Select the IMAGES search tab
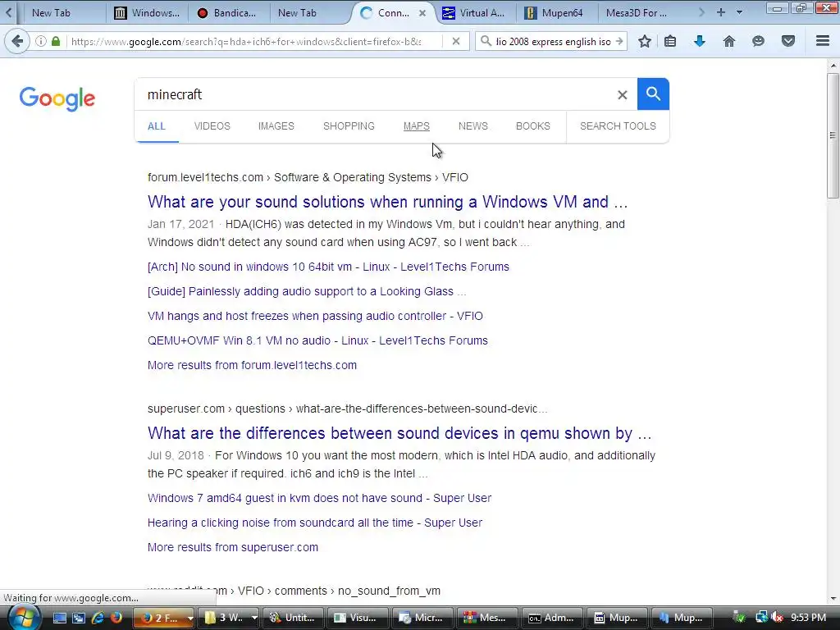The height and width of the screenshot is (630, 840). pyautogui.click(x=276, y=126)
